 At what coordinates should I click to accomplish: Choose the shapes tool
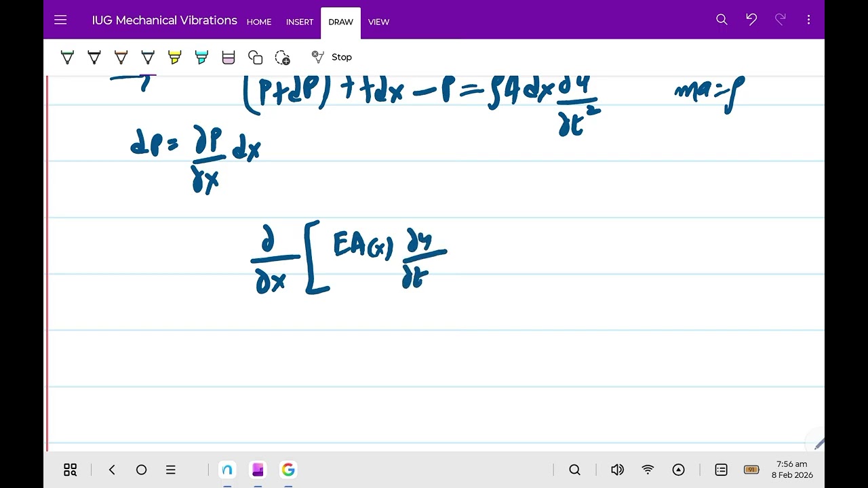coord(256,58)
